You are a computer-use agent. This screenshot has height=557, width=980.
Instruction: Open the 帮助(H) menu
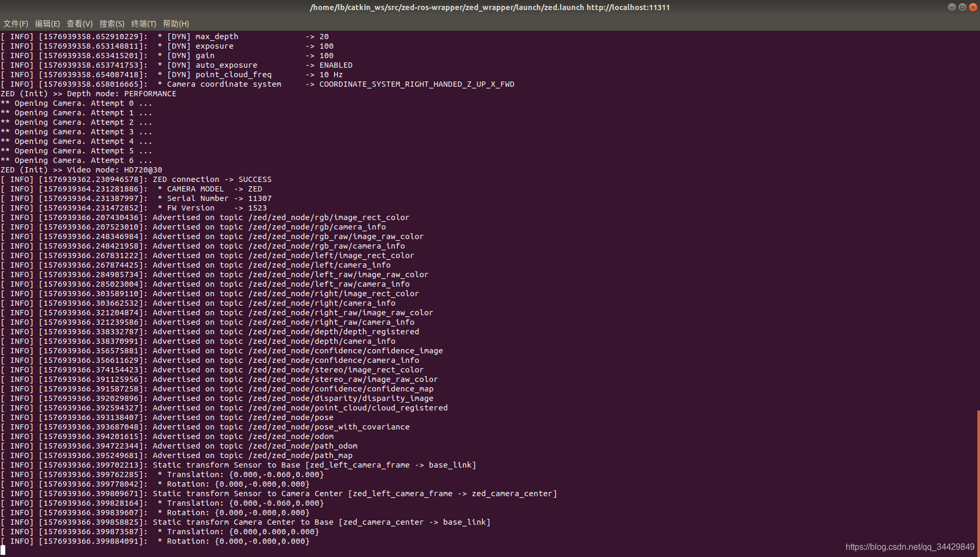(x=176, y=24)
